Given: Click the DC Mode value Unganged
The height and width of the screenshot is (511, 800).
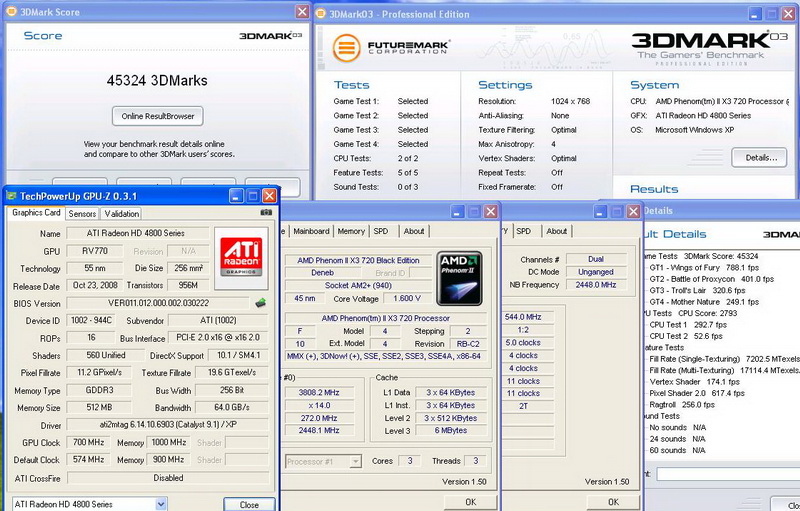Looking at the screenshot, I should pos(595,272).
